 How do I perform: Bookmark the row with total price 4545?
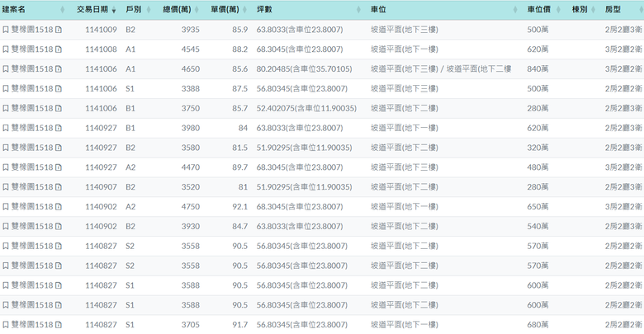[5, 49]
